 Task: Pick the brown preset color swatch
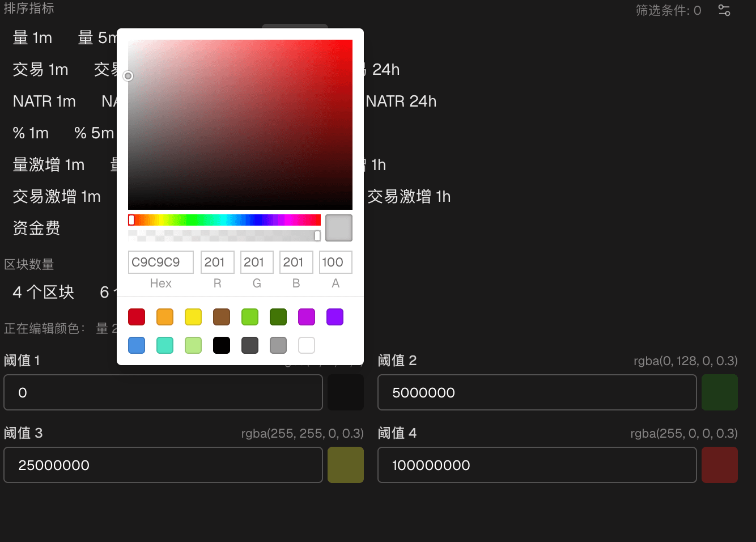click(x=222, y=317)
